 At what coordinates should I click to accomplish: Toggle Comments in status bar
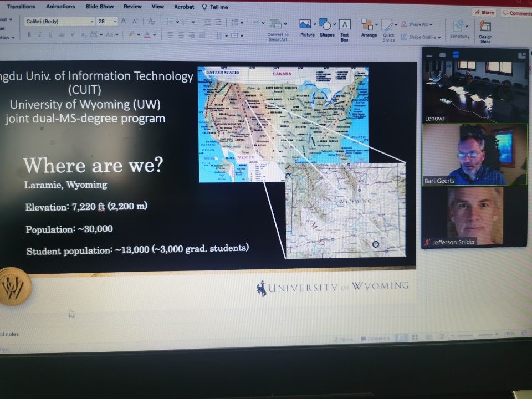[375, 339]
